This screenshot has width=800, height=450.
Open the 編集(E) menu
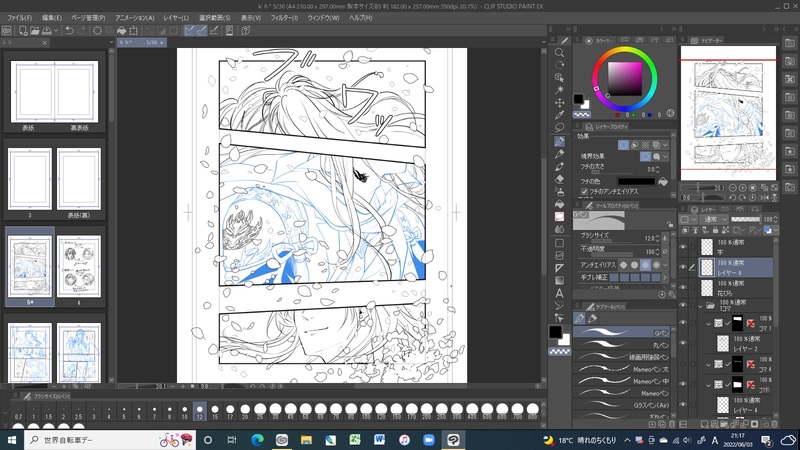pyautogui.click(x=52, y=17)
